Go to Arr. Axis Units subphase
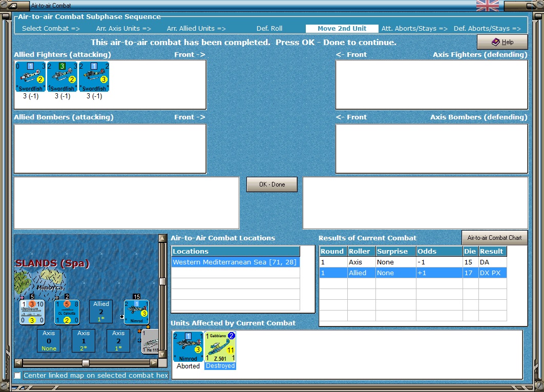The width and height of the screenshot is (544, 392). click(x=123, y=29)
